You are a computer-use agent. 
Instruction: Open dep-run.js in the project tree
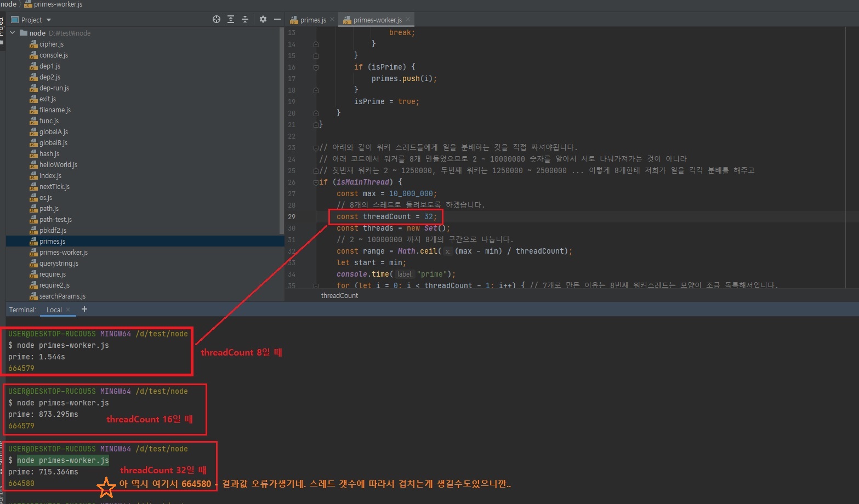pos(54,88)
